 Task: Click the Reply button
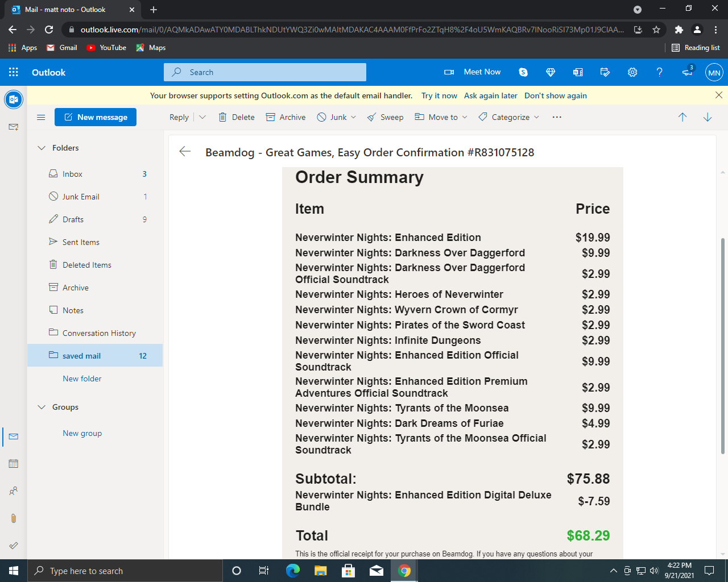tap(179, 117)
